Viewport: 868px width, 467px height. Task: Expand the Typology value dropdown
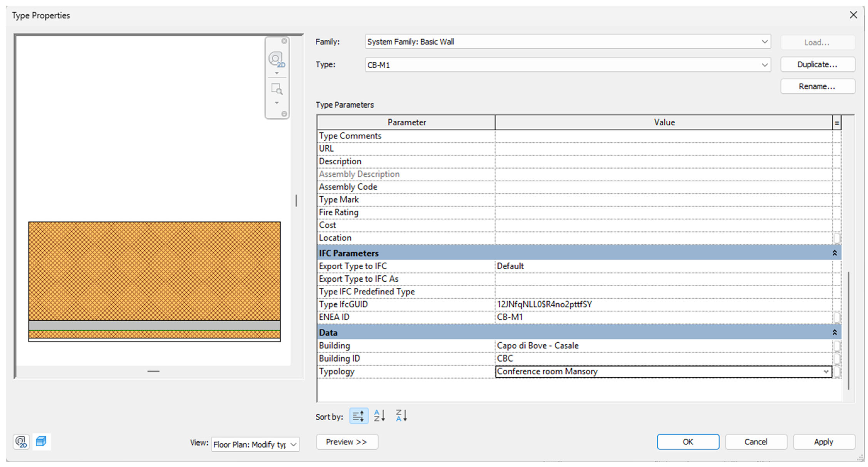click(x=826, y=372)
